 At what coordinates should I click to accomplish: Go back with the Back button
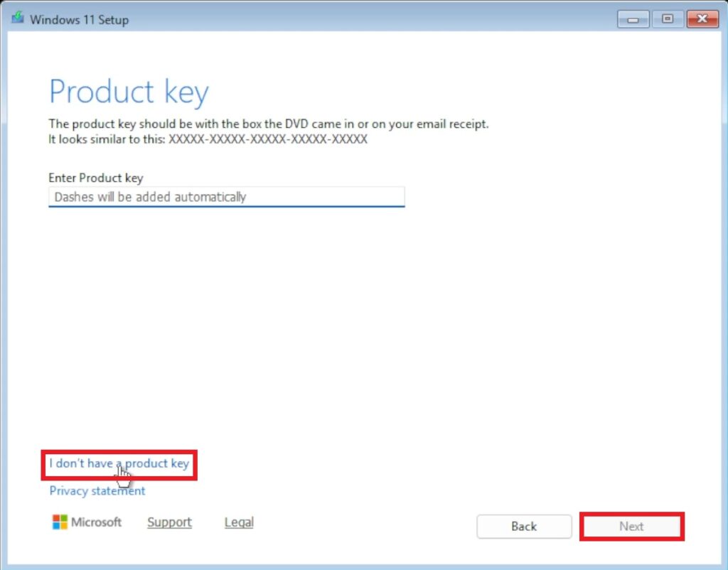(x=524, y=527)
